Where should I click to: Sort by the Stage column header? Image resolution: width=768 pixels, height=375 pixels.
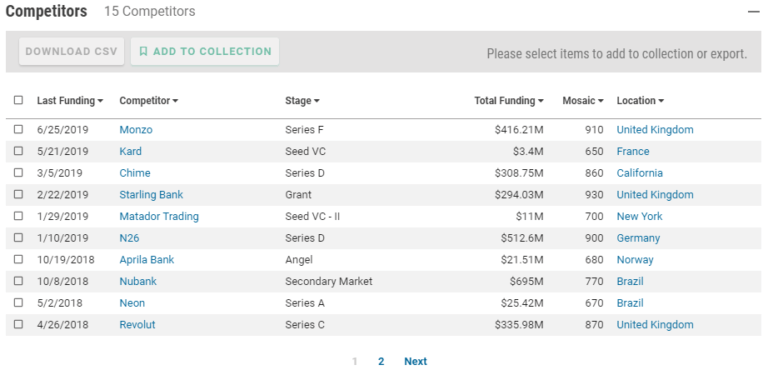point(302,101)
